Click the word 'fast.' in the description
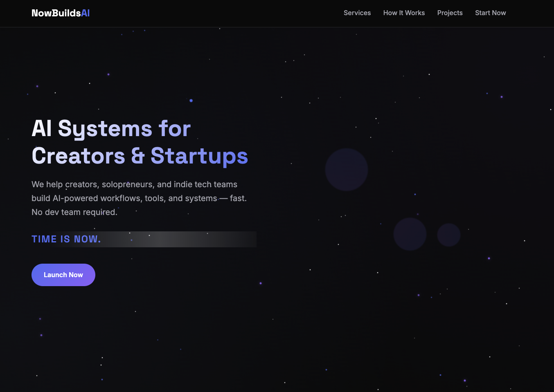This screenshot has width=554, height=392. 238,198
